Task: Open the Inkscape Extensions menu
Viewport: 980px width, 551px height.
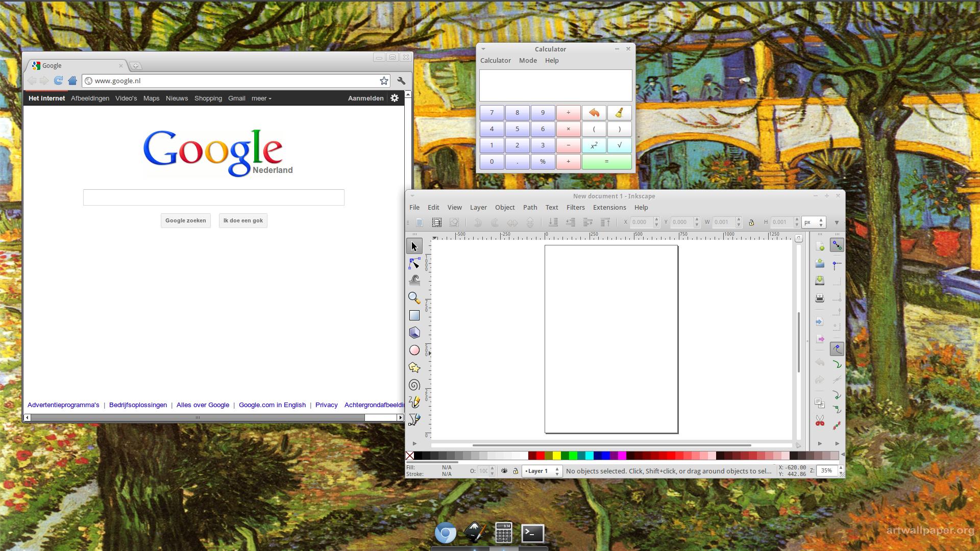Action: [609, 207]
